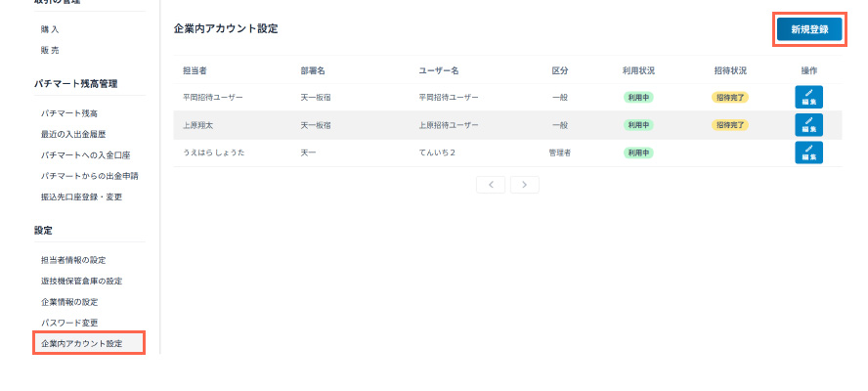The width and height of the screenshot is (868, 391).
Task: Select 企業情報の設定 in sidebar
Action: point(69,302)
